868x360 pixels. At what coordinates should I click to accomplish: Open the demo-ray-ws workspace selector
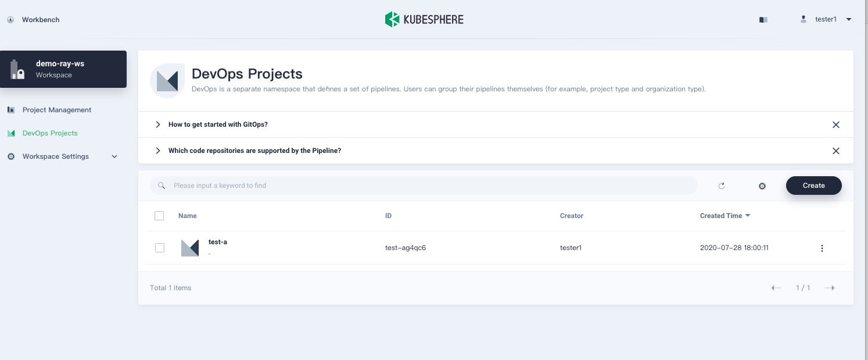click(x=63, y=69)
